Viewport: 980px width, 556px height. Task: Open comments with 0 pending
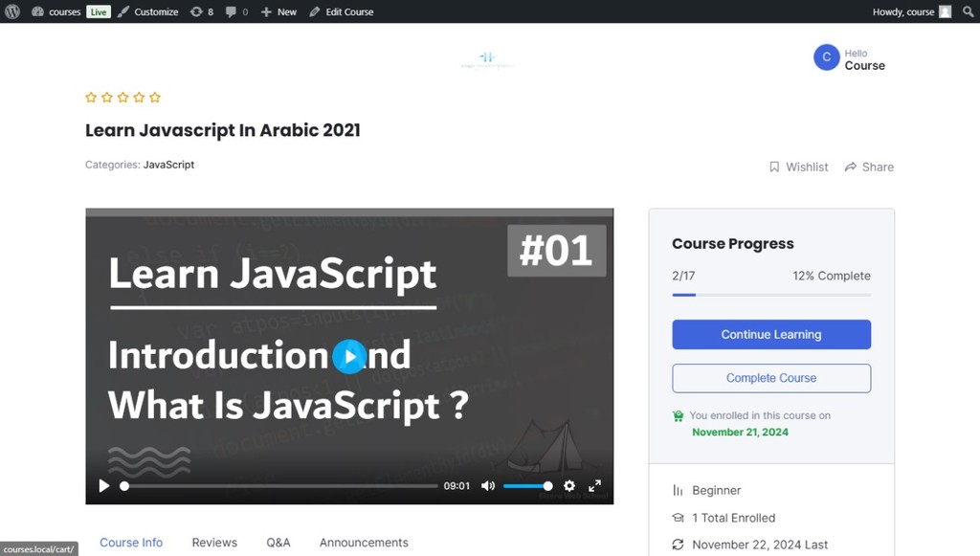[236, 11]
